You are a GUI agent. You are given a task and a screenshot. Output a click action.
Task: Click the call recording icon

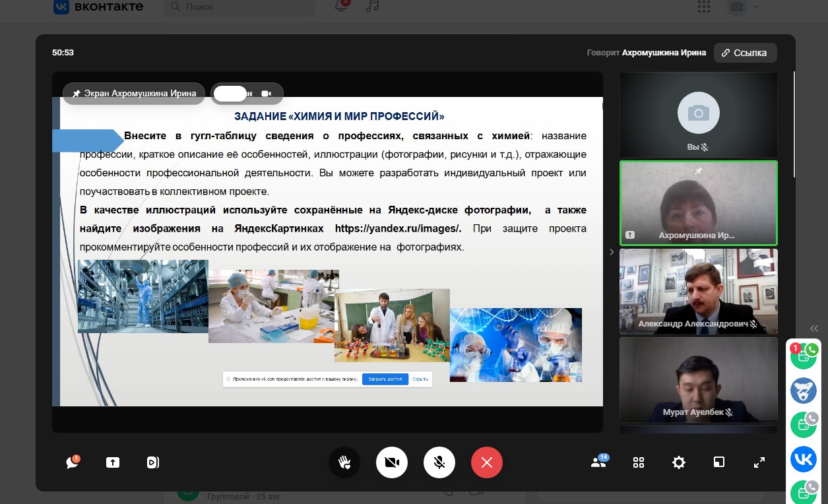tap(153, 462)
